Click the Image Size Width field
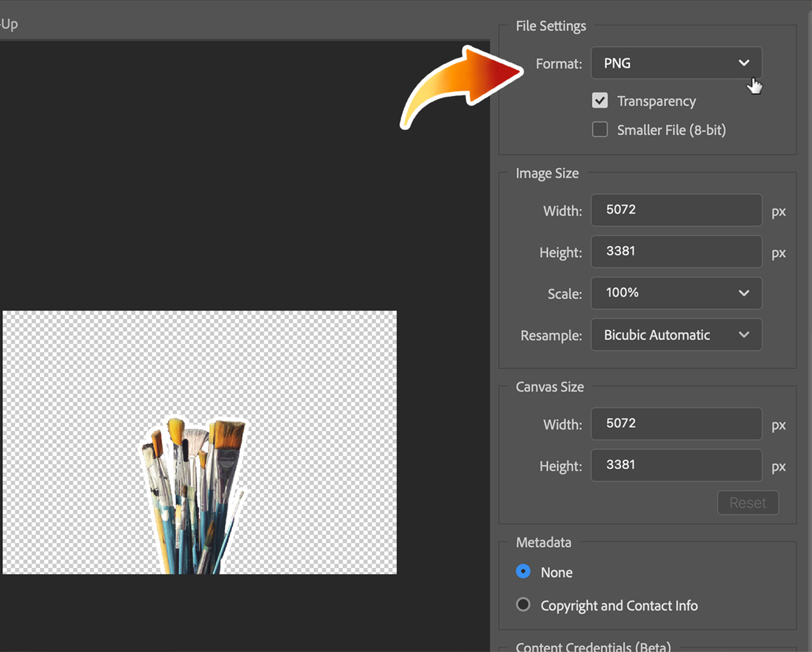The width and height of the screenshot is (812, 652). tap(676, 210)
